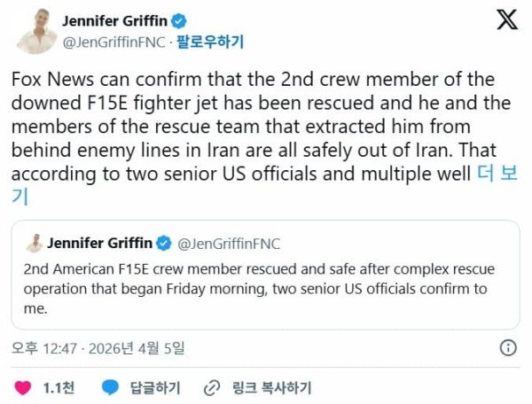Like the tweet with the heart icon

click(x=24, y=387)
